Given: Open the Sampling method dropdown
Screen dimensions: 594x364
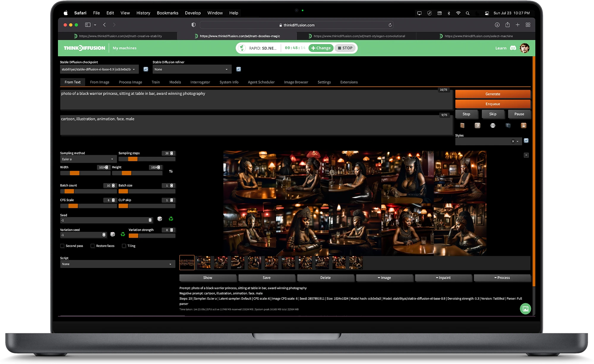Looking at the screenshot, I should [x=88, y=159].
